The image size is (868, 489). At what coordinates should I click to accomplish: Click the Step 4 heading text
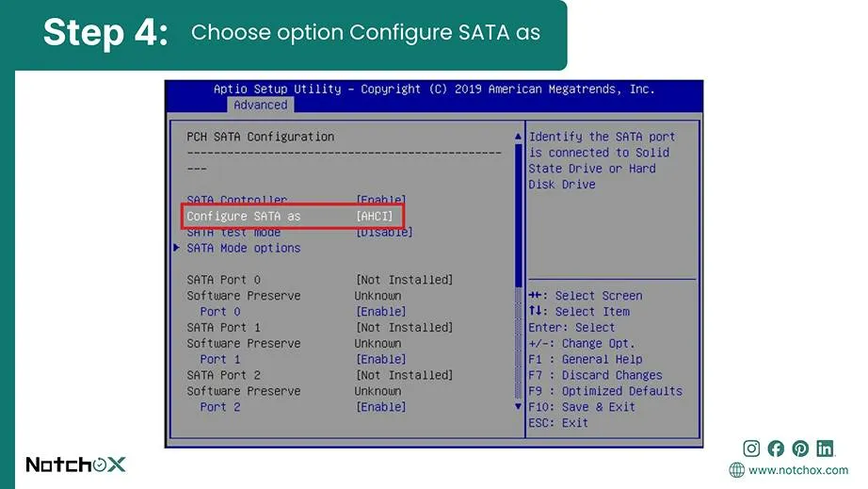click(105, 32)
